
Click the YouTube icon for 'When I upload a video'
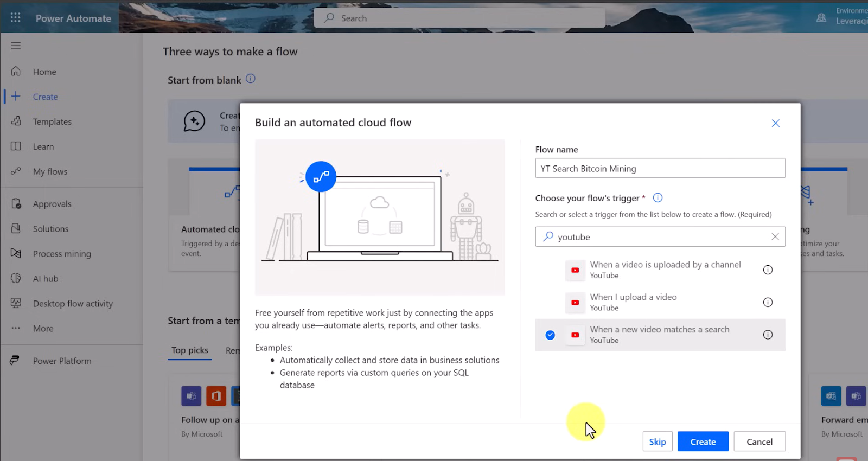pos(575,302)
